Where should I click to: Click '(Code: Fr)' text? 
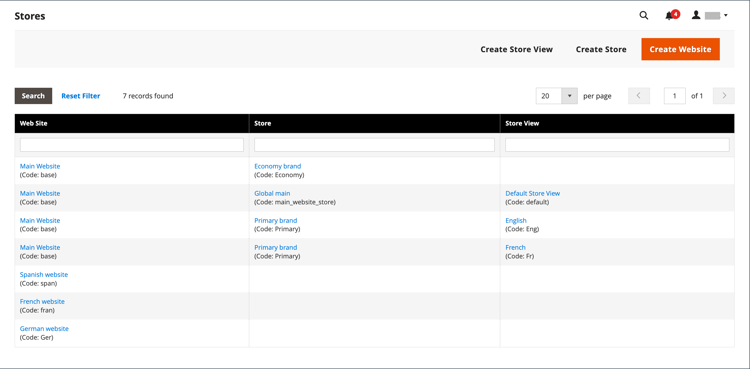pos(519,257)
